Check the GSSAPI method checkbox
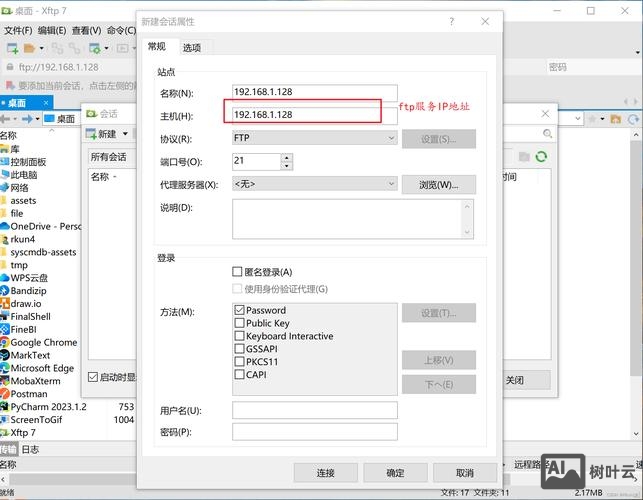The height and width of the screenshot is (500, 643). pyautogui.click(x=239, y=349)
